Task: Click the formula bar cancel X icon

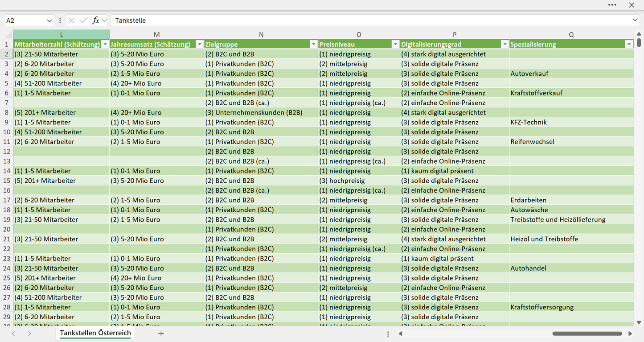Action: pyautogui.click(x=71, y=21)
